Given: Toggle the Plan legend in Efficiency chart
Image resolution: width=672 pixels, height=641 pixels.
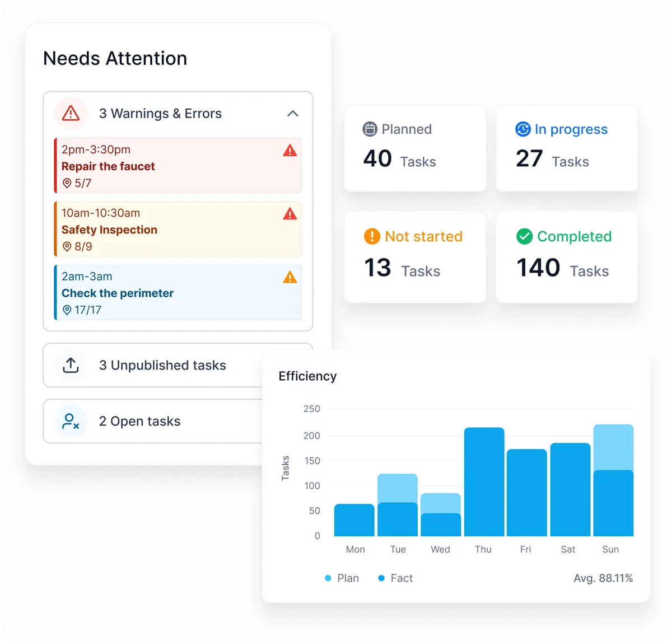Looking at the screenshot, I should coord(342,578).
